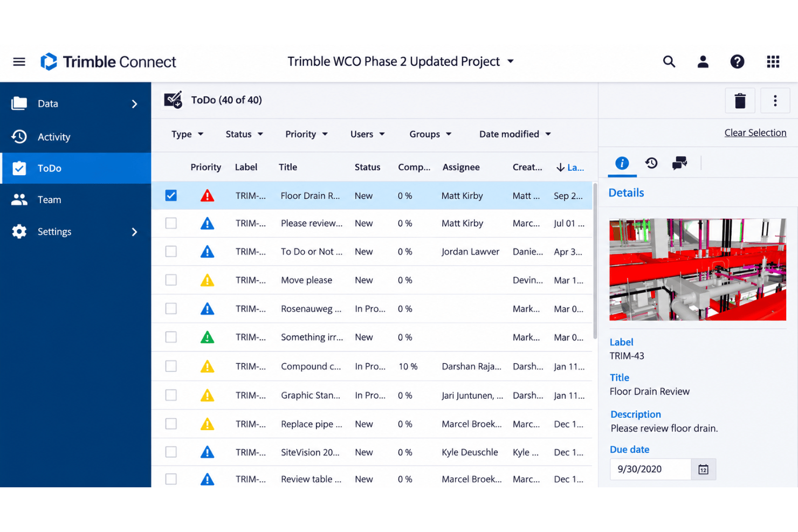Open the due date calendar picker icon

point(703,469)
